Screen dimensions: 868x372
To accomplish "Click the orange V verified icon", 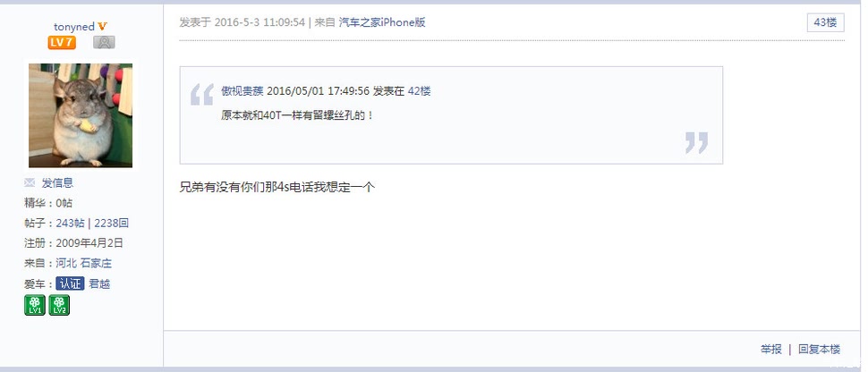I will click(x=102, y=27).
